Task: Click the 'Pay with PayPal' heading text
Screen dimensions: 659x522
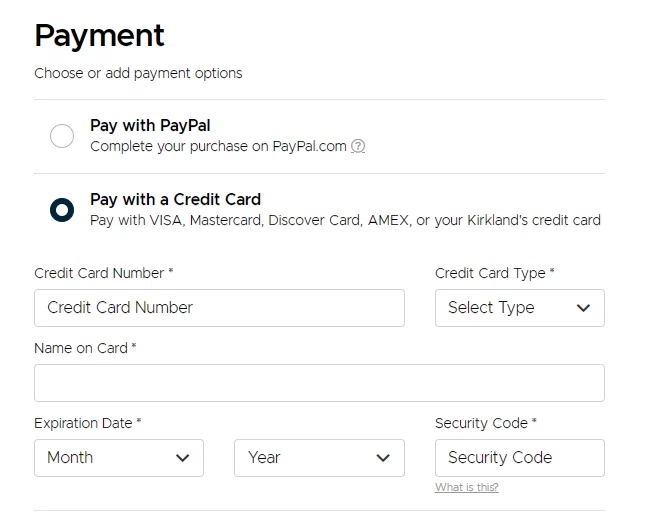Action: (x=150, y=125)
